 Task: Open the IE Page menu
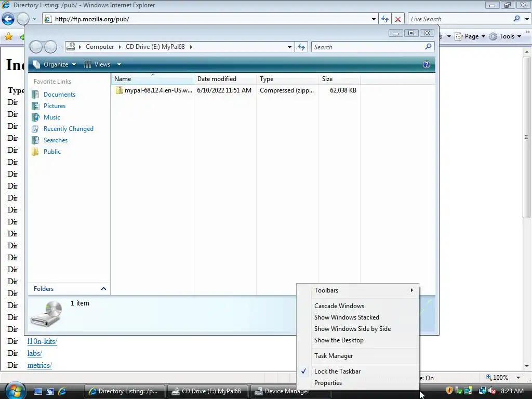pyautogui.click(x=470, y=36)
